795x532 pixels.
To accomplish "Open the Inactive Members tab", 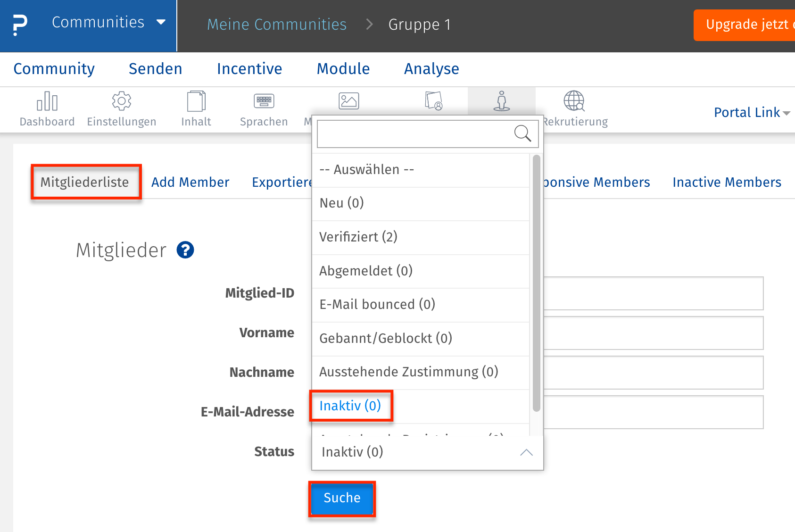I will pos(727,182).
